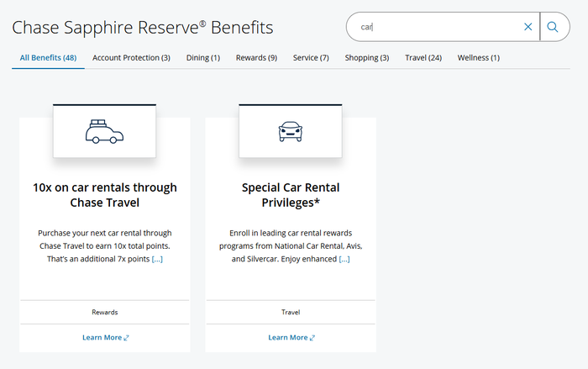This screenshot has width=588, height=369.
Task: Click the Rewards category label on first card
Action: (x=105, y=313)
